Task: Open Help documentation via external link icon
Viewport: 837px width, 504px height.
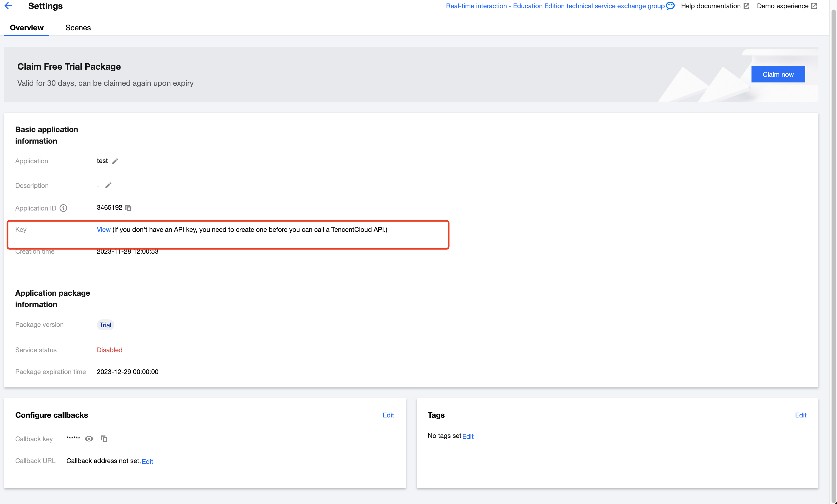Action: pos(746,6)
